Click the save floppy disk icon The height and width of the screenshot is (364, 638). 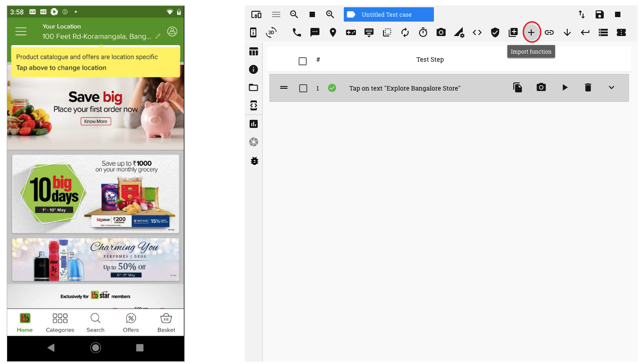pyautogui.click(x=600, y=14)
